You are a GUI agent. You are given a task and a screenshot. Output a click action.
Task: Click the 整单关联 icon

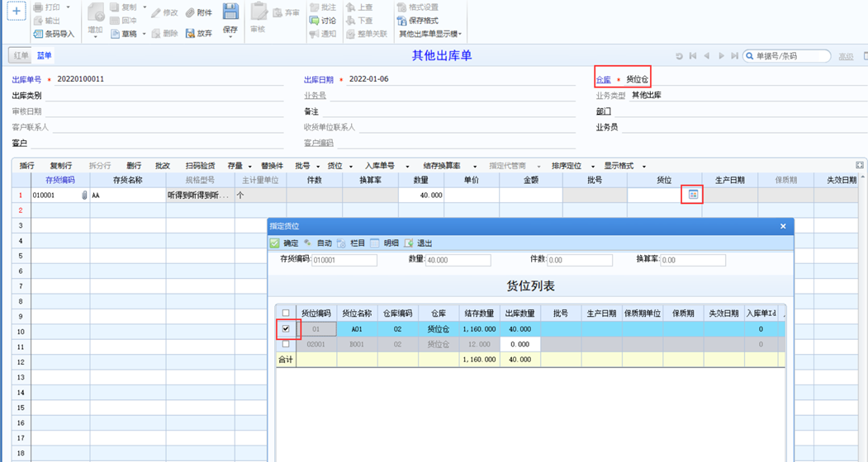[x=350, y=34]
